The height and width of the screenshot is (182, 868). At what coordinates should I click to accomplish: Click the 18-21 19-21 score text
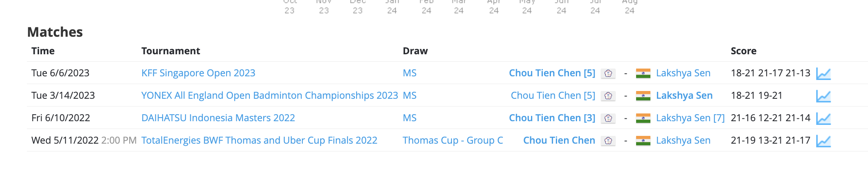click(x=756, y=95)
